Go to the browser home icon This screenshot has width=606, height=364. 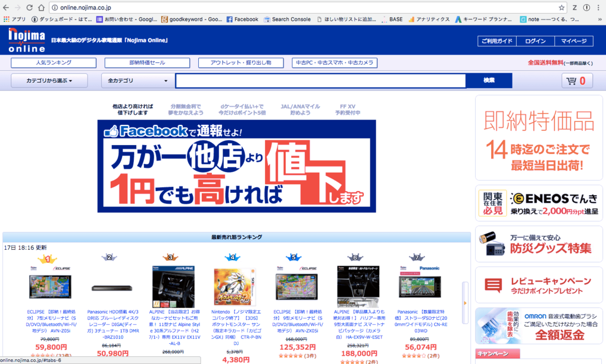click(x=41, y=7)
